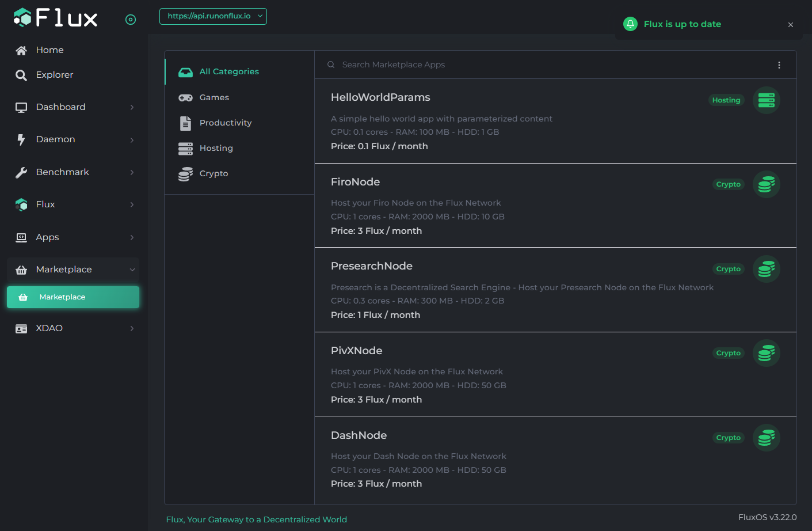Image resolution: width=812 pixels, height=531 pixels.
Task: Select the Productivity category
Action: coord(225,123)
